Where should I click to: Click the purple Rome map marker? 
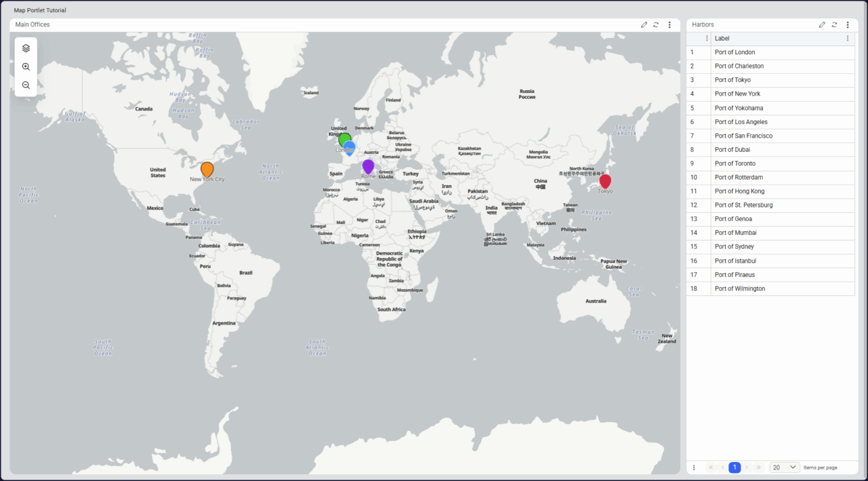click(x=368, y=166)
